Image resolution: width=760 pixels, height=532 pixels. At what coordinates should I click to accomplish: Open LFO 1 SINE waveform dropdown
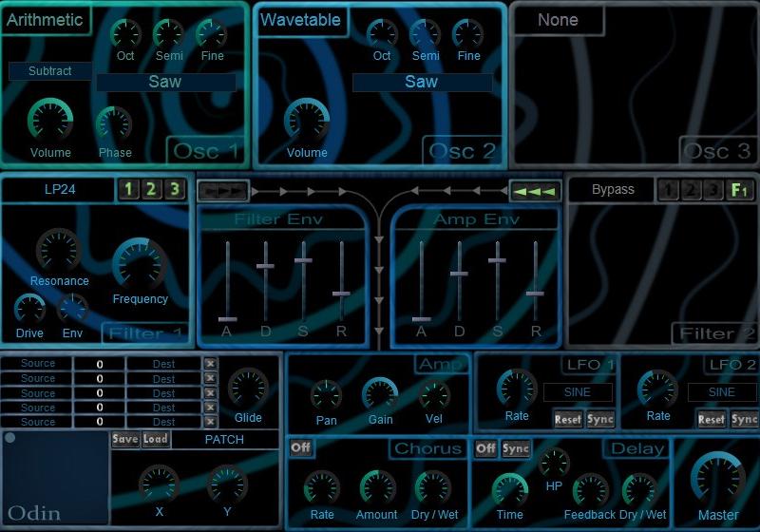[x=578, y=391]
